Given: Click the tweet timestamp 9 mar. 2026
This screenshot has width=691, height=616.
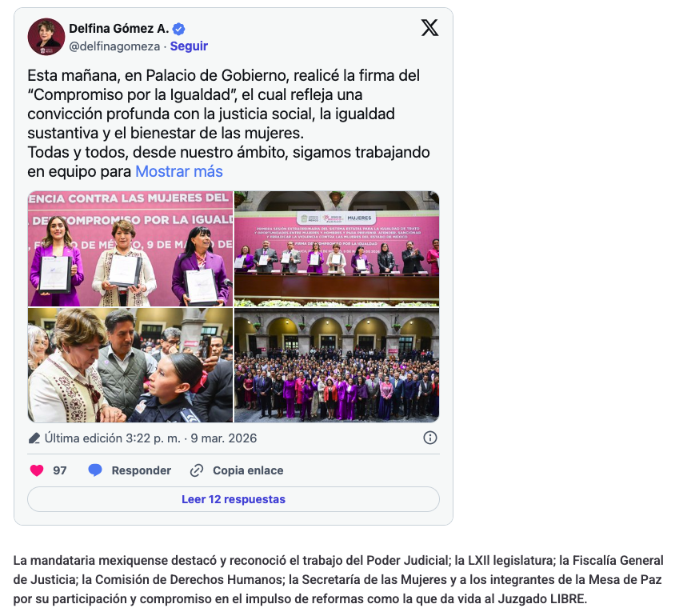Looking at the screenshot, I should click(223, 438).
